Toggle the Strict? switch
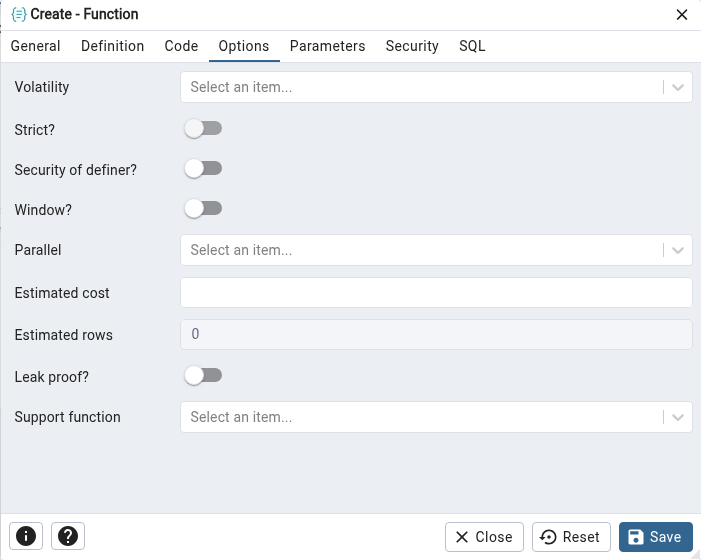701x560 pixels. point(203,129)
